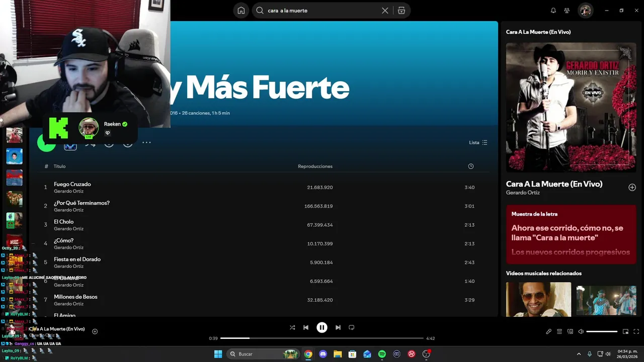
Task: Sort by the Reproducciones column header
Action: [315, 166]
